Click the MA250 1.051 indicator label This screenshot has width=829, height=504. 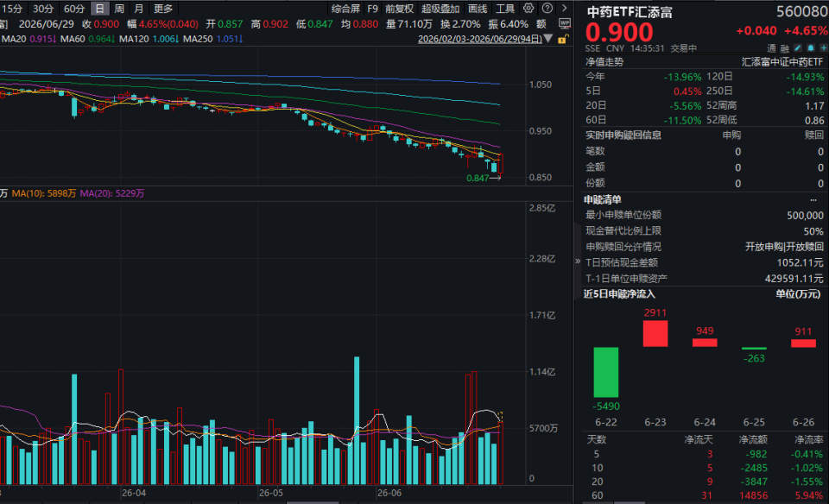coord(213,39)
